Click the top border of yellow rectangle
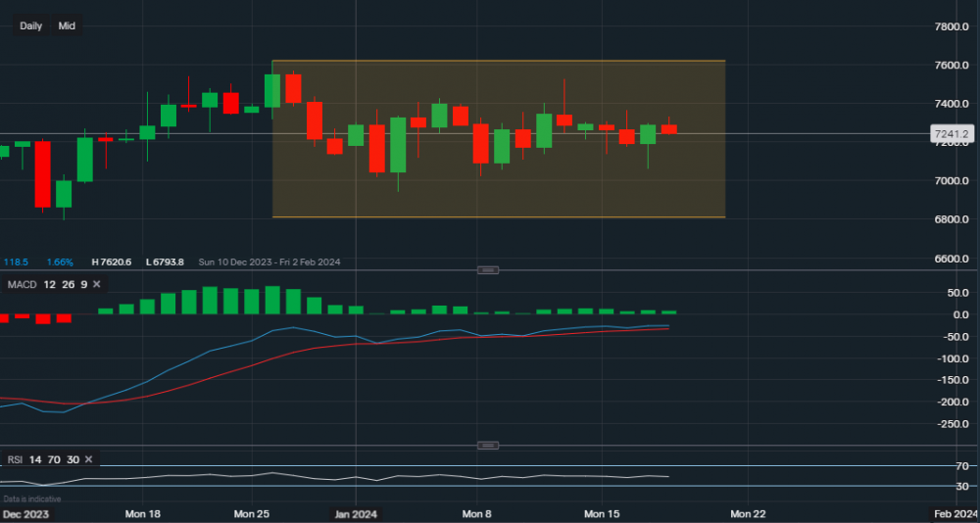 [x=498, y=61]
